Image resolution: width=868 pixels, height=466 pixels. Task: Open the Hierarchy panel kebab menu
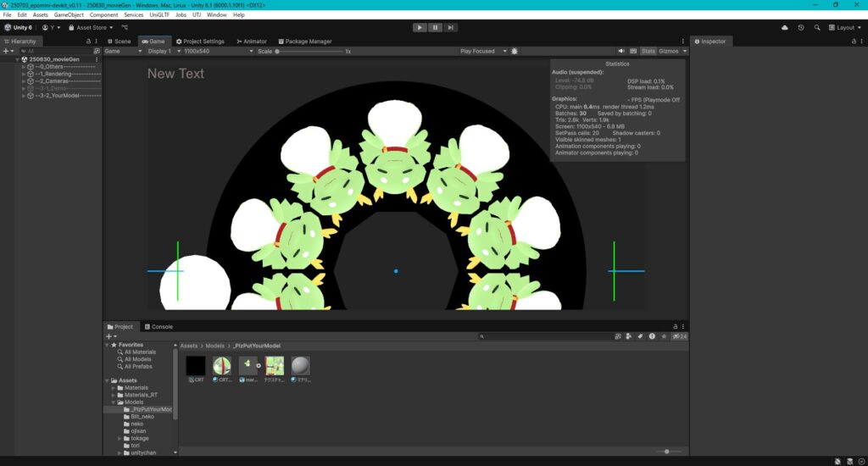point(96,42)
